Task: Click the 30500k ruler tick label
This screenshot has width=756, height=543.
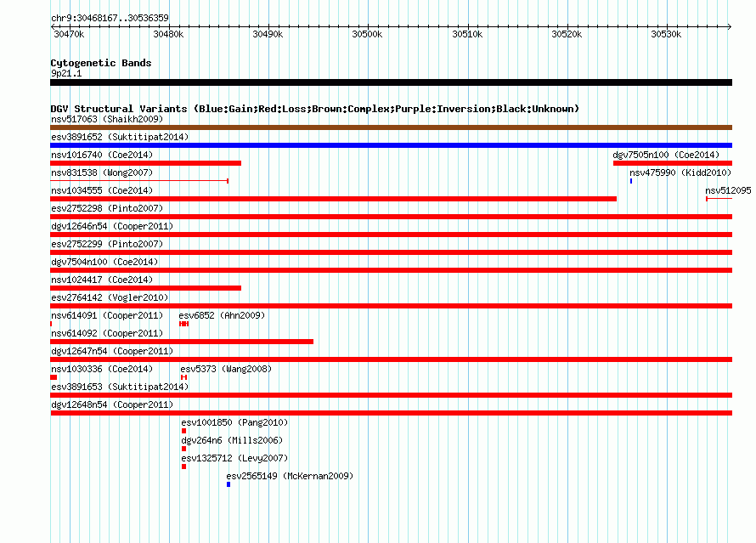Action: pyautogui.click(x=367, y=34)
